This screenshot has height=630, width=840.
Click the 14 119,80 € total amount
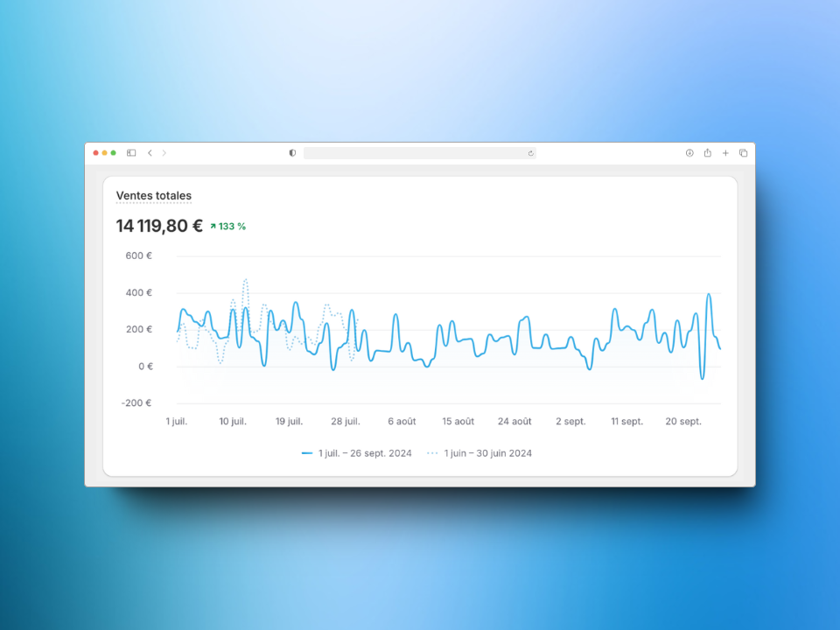pos(159,226)
